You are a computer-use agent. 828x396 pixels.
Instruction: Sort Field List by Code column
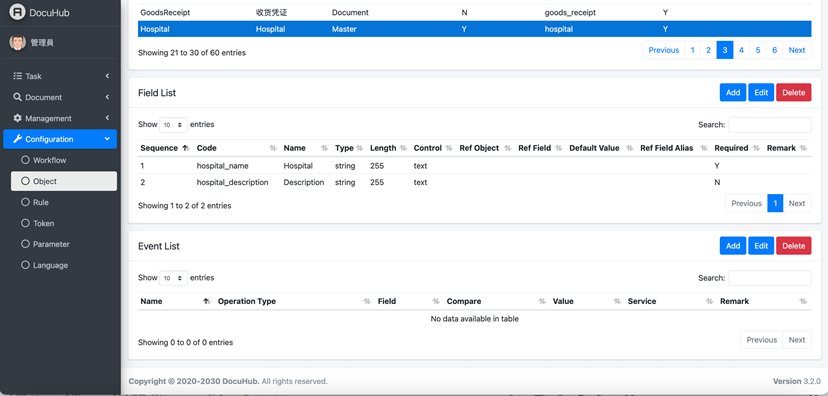tap(238, 148)
